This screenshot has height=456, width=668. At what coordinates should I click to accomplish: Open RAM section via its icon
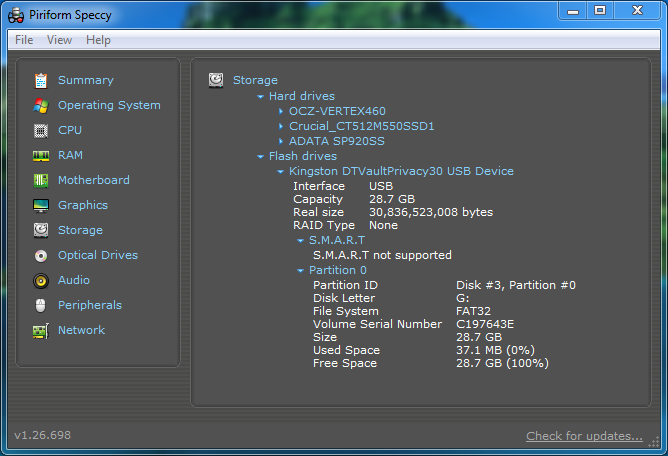(x=41, y=155)
